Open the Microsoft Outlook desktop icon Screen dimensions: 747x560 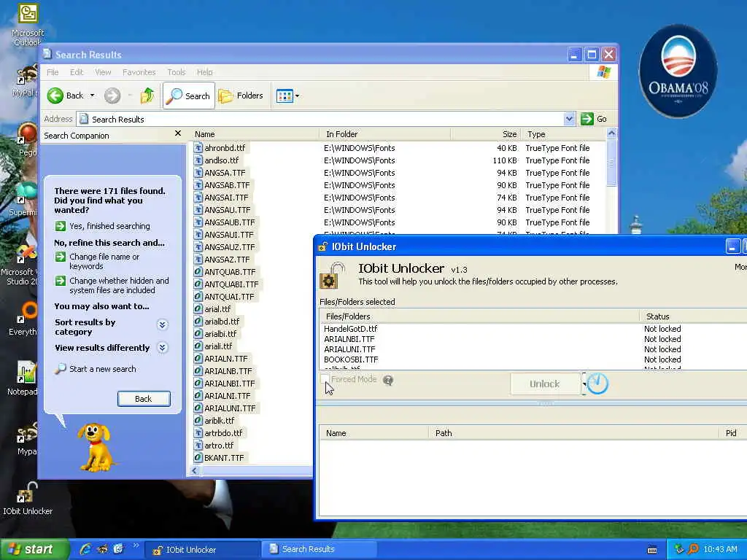tap(28, 25)
